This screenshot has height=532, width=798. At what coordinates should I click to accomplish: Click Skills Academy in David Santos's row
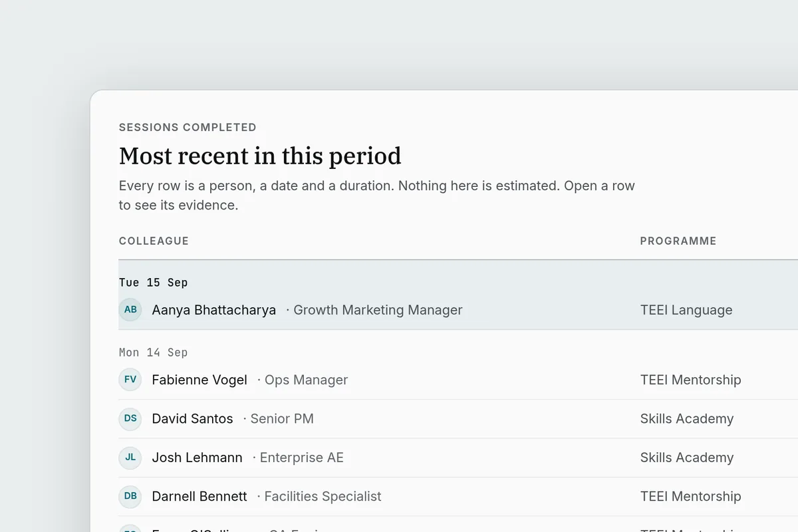click(687, 419)
